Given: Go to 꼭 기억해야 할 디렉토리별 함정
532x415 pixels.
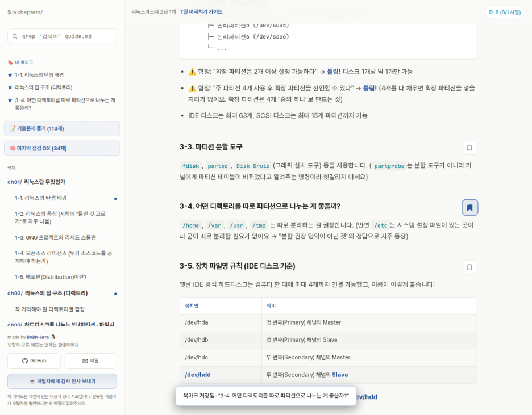Looking at the screenshot, I should [x=49, y=309].
